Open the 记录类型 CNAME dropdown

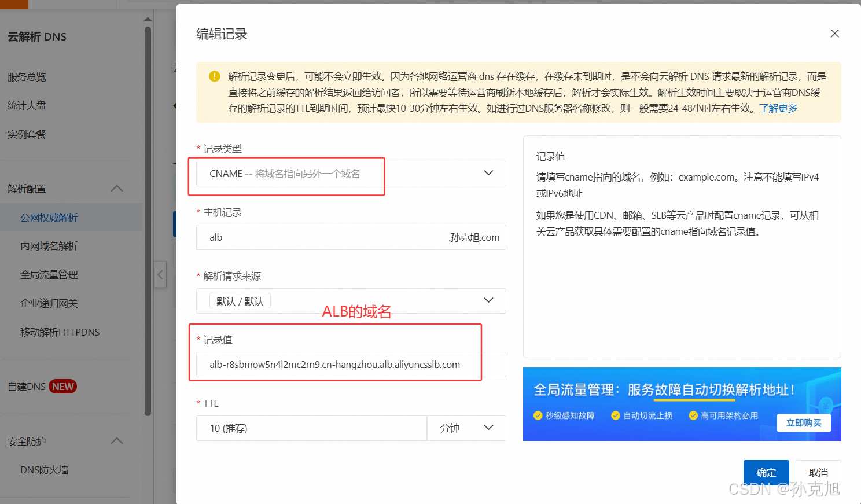click(351, 174)
